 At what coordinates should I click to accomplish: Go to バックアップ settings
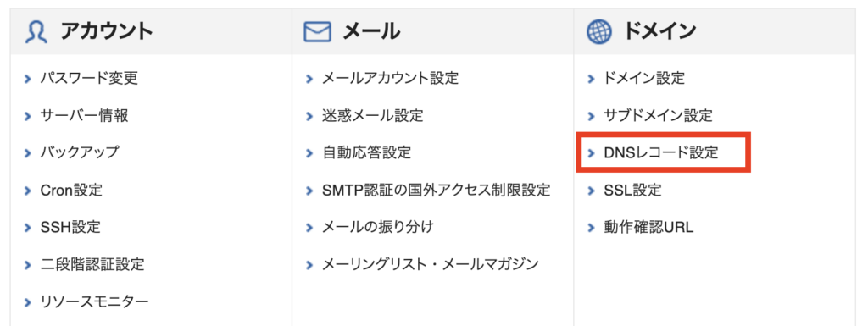tap(80, 152)
